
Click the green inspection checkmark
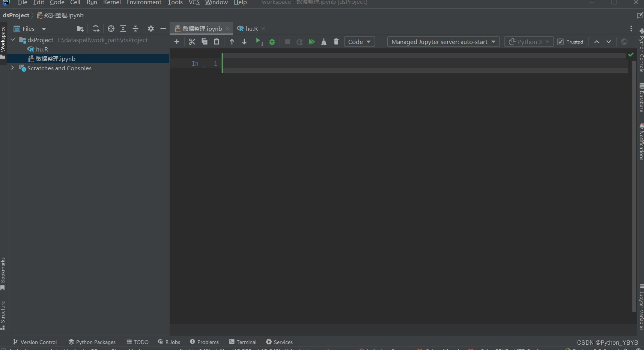coord(631,55)
